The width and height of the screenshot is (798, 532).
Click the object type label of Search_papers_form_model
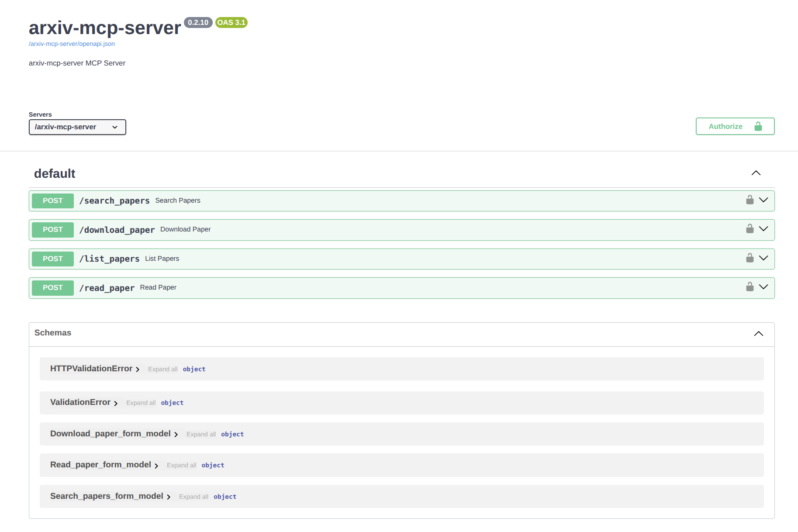pos(225,497)
